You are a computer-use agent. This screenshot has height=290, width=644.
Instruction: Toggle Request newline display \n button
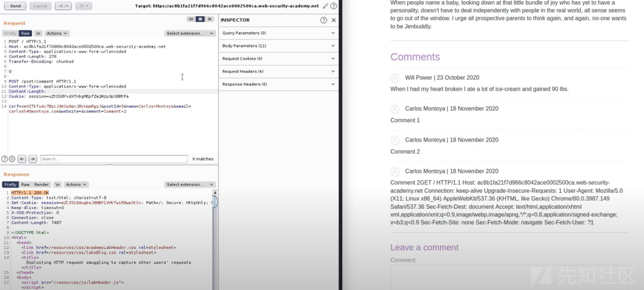[38, 33]
